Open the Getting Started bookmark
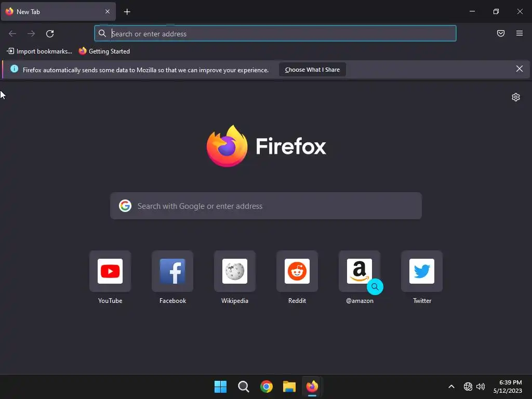The image size is (532, 399). coord(104,51)
